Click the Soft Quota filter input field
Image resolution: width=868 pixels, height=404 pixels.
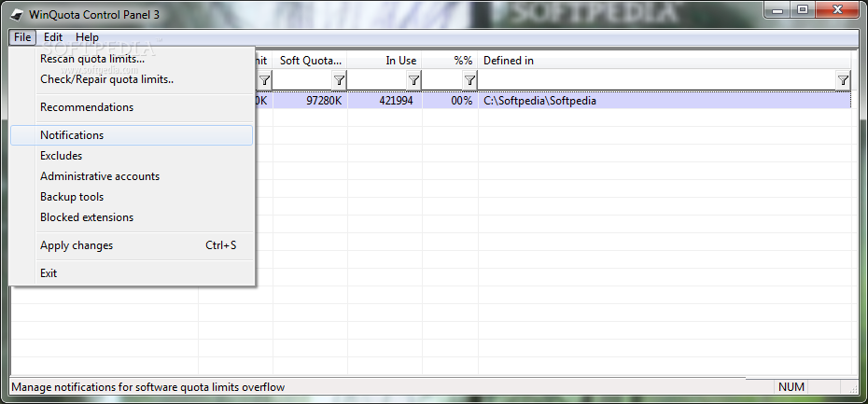pos(302,81)
